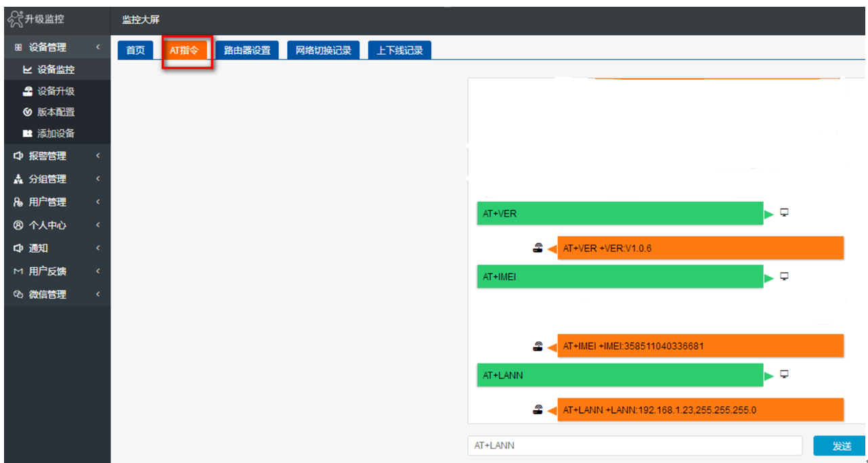This screenshot has width=868, height=463.
Task: Click the monitor icon beside AT+LANN message
Action: coord(785,374)
